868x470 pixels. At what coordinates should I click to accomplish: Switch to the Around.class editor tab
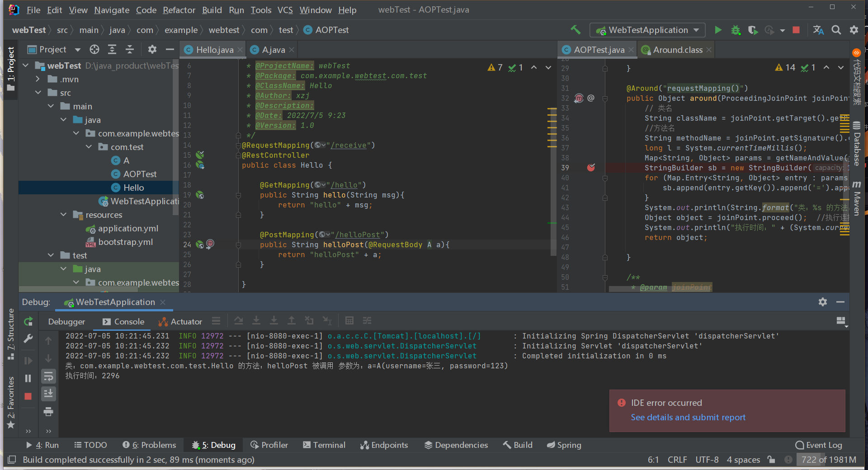coord(677,50)
